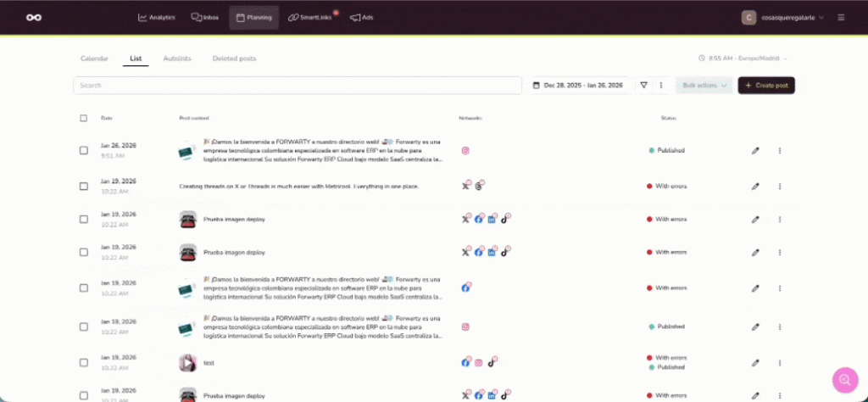This screenshot has width=868, height=402.
Task: Go to Analytics in the top navigation
Action: coord(157,17)
